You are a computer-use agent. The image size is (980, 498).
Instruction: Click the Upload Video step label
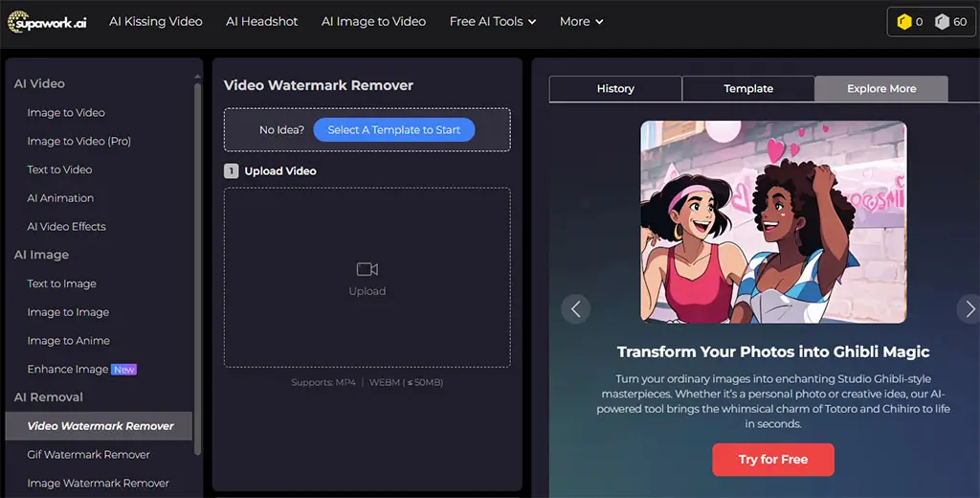tap(280, 170)
